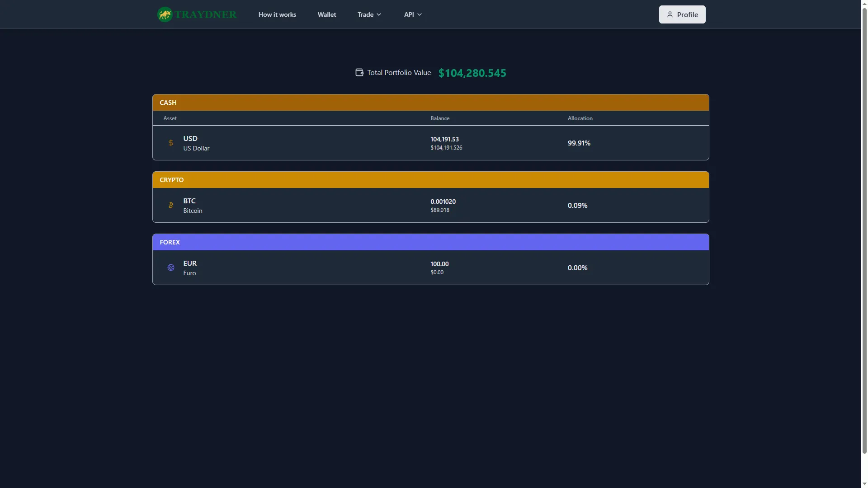868x488 pixels.
Task: Select the FOREX section header
Action: (431, 242)
